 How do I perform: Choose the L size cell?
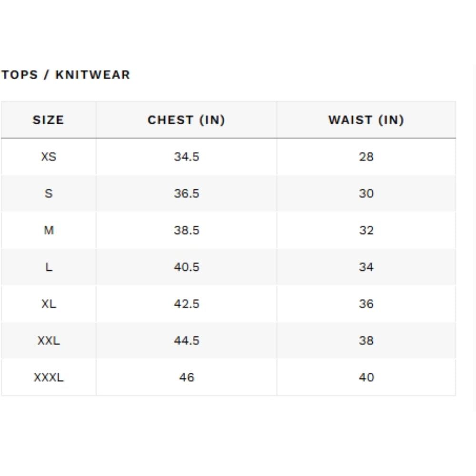coord(49,267)
